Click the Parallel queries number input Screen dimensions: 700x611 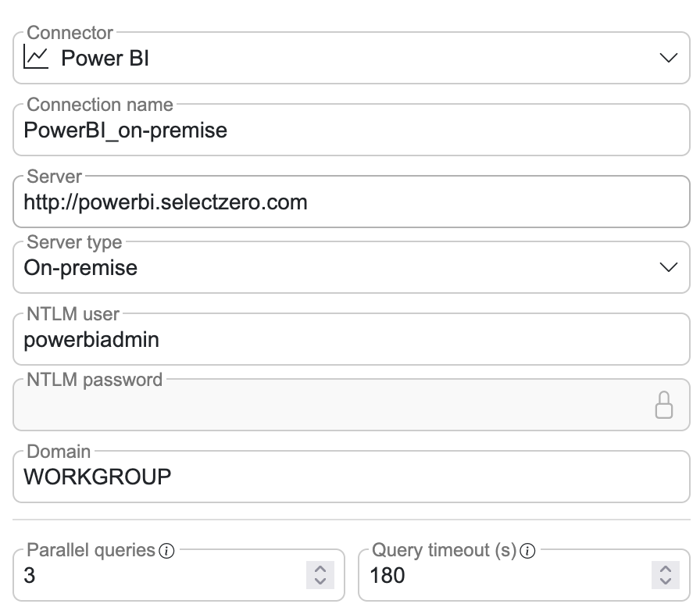[x=156, y=577]
